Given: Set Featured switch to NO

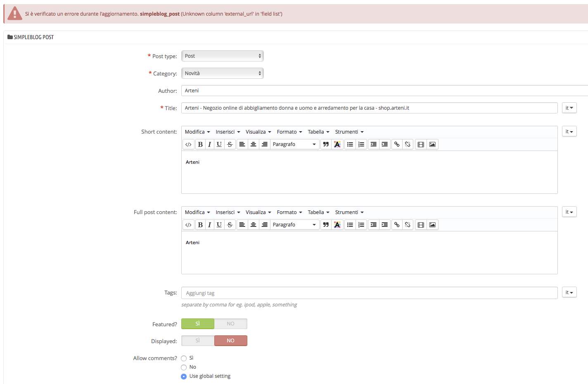Looking at the screenshot, I should click(x=231, y=324).
